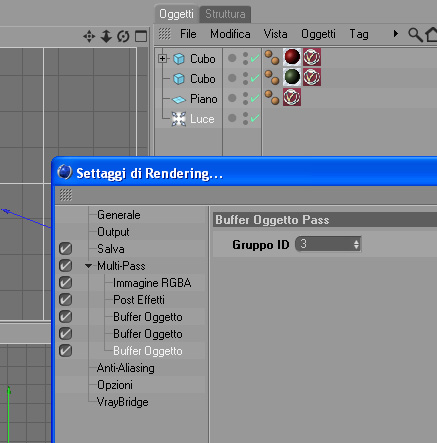Screen dimensions: 437x443
Task: Toggle green enable checkmark of second Cubo
Action: tap(255, 78)
